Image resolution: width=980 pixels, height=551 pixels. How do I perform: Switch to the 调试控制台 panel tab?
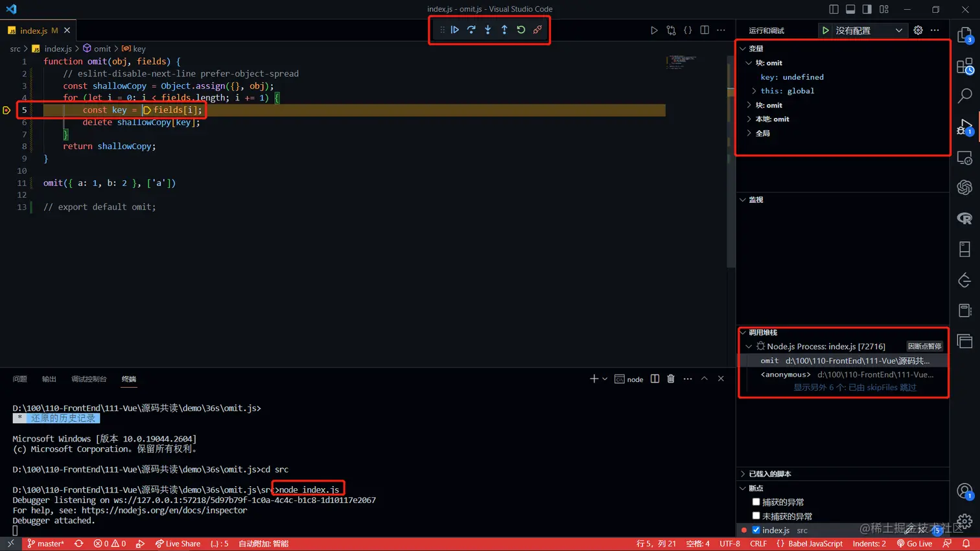[x=89, y=379]
